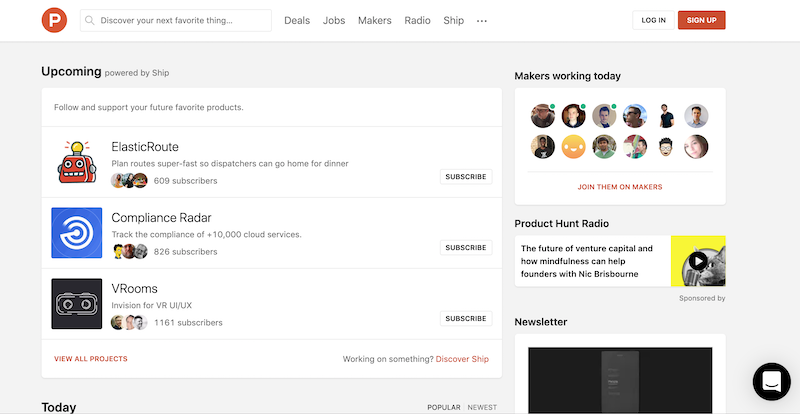
Task: Subscribe to Compliance Radar
Action: coord(466,248)
